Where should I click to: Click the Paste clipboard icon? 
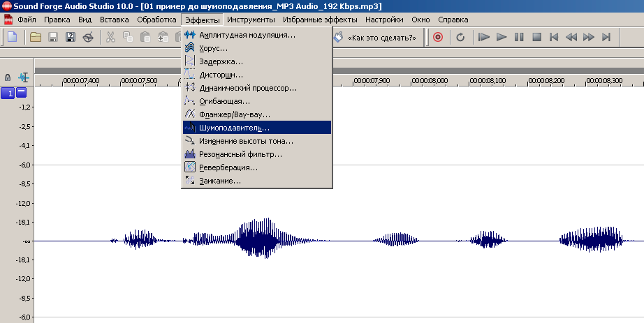pos(145,37)
